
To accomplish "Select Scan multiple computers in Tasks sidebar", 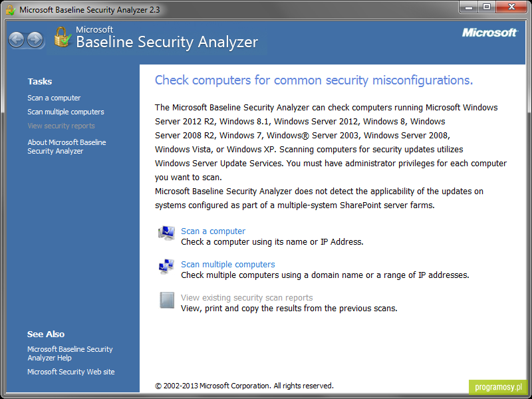I will (66, 112).
